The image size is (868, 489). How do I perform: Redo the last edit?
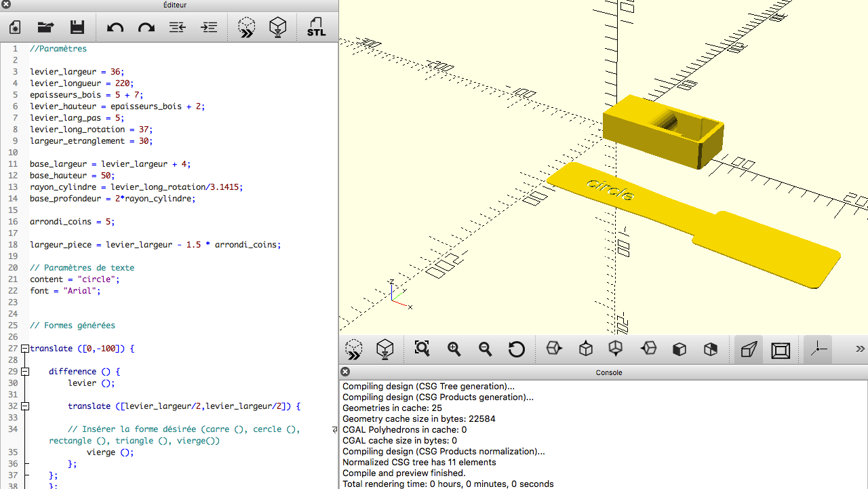[146, 28]
